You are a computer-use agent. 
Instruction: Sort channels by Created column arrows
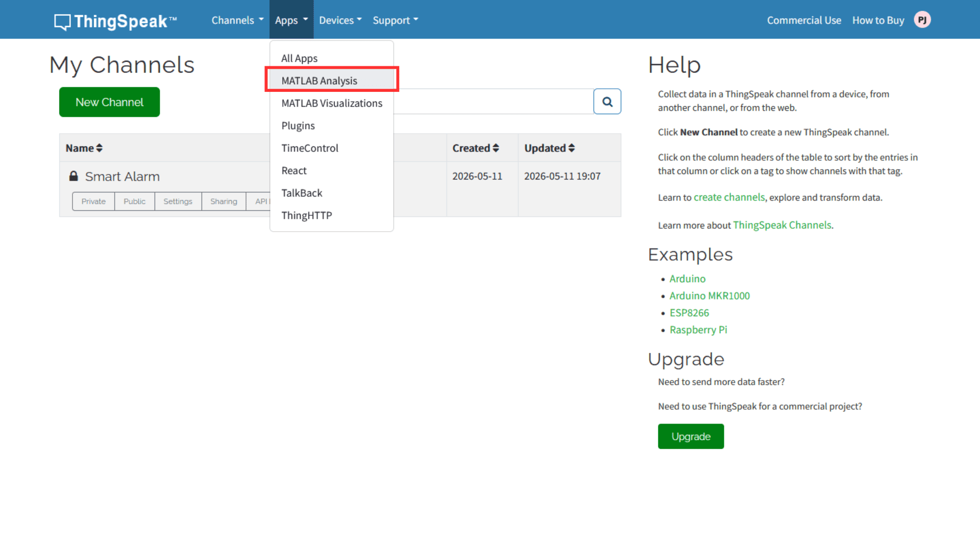click(496, 148)
